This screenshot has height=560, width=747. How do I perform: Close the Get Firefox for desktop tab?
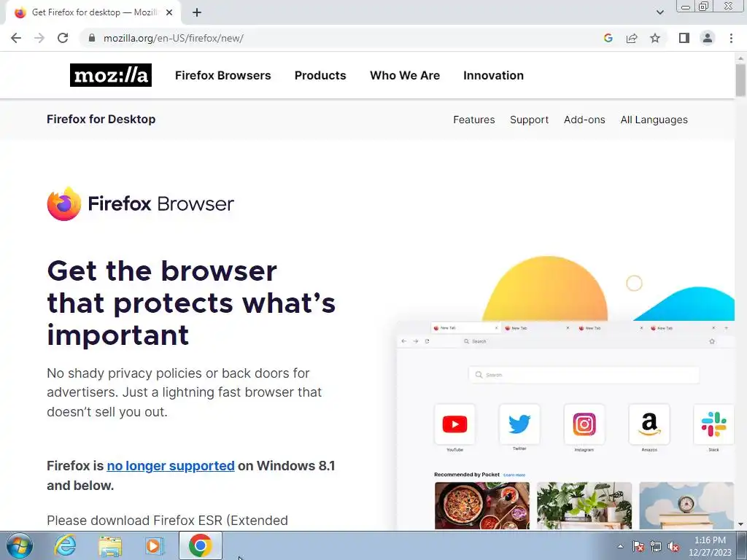click(169, 13)
